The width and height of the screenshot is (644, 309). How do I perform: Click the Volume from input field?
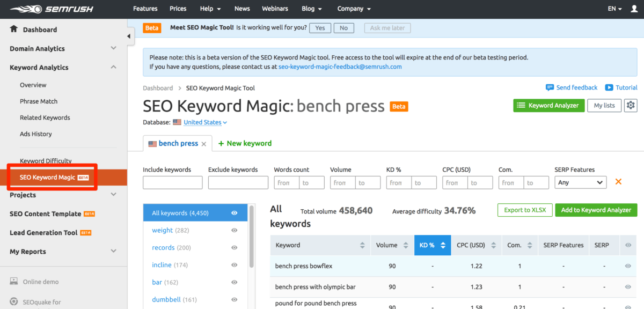342,182
